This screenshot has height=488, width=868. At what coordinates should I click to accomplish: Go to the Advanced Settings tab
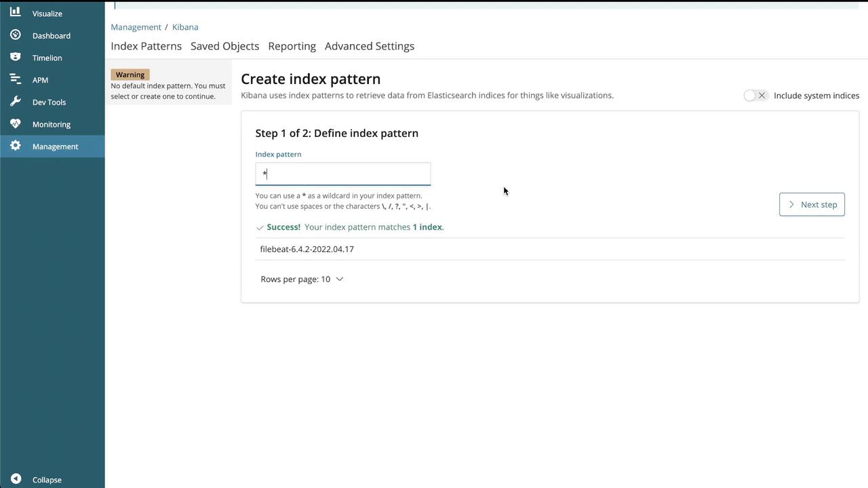coord(369,46)
